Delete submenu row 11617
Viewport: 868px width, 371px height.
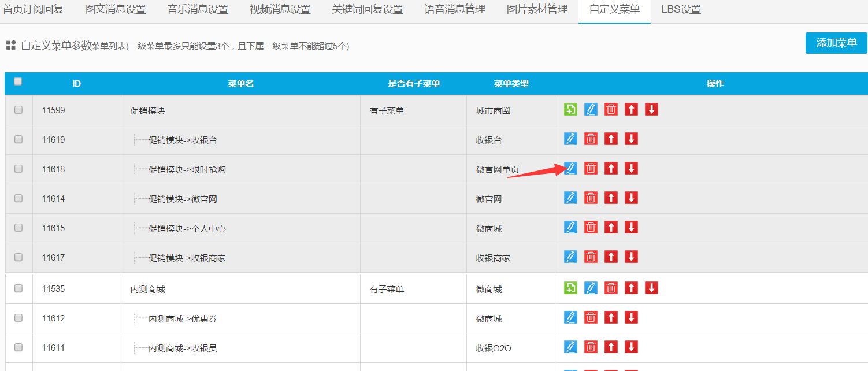coord(591,257)
